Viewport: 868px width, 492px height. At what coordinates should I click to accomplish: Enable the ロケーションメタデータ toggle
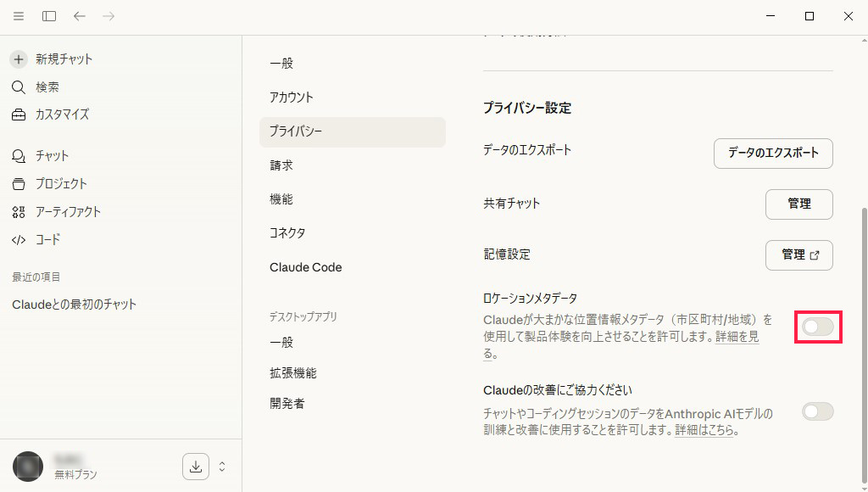[817, 327]
